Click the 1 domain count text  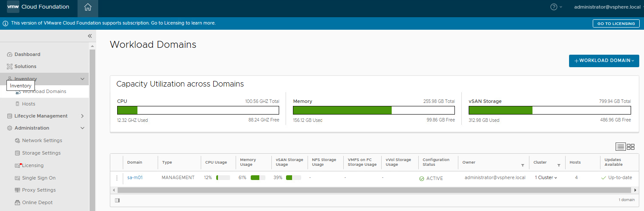[x=627, y=200]
